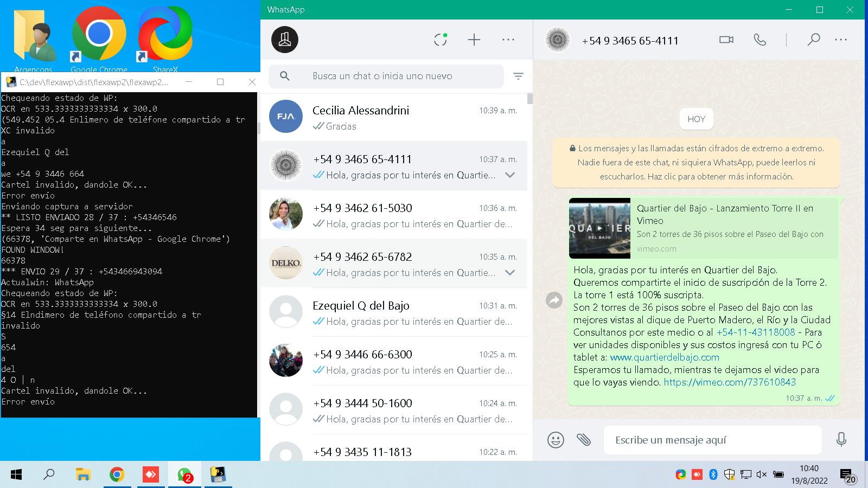Open the emoji picker
868x488 pixels.
pyautogui.click(x=556, y=440)
